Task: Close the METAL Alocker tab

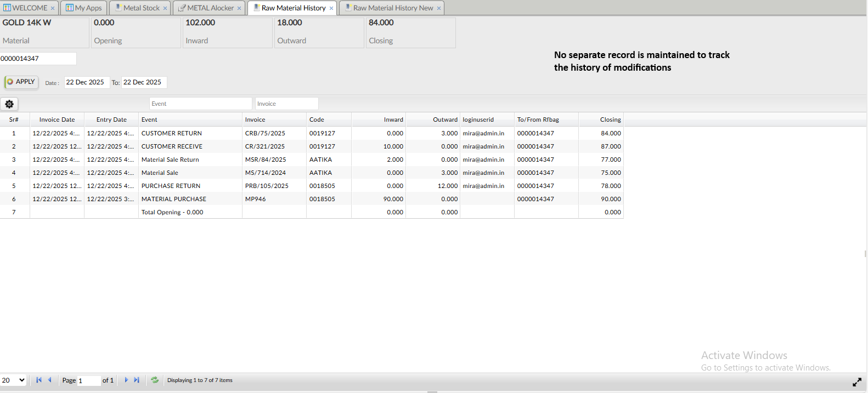Action: [x=239, y=8]
